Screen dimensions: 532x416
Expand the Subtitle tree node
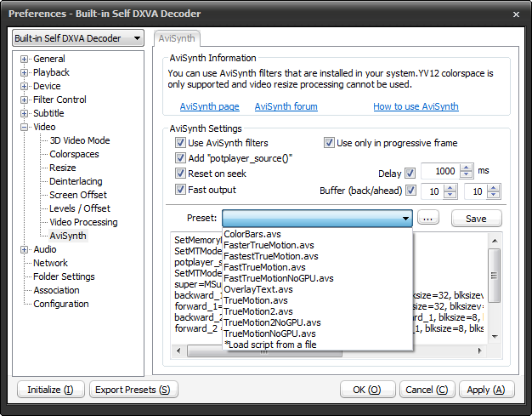pyautogui.click(x=24, y=113)
